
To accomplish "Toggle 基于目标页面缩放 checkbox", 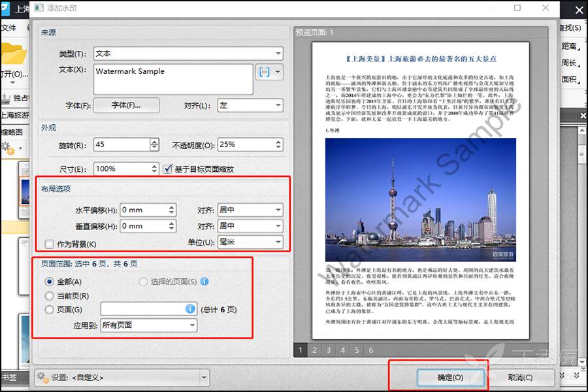I will 168,169.
